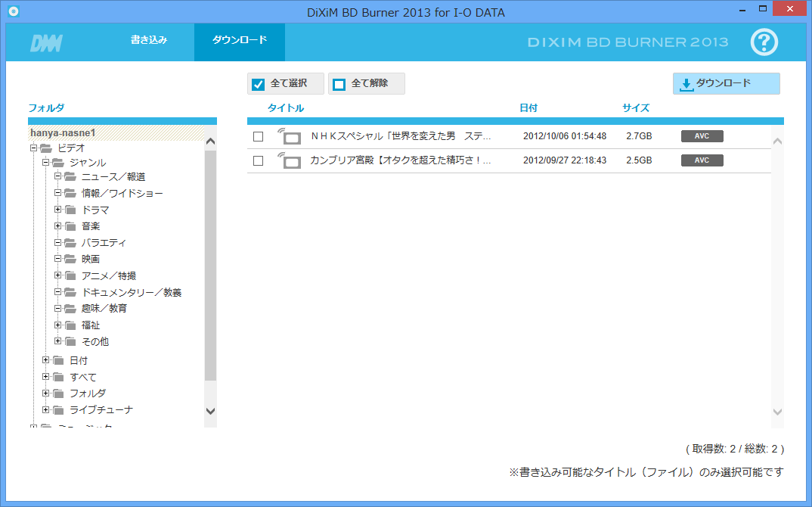Viewport: 812px width, 507px height.
Task: Click the DiXiM logo icon
Action: (x=45, y=43)
